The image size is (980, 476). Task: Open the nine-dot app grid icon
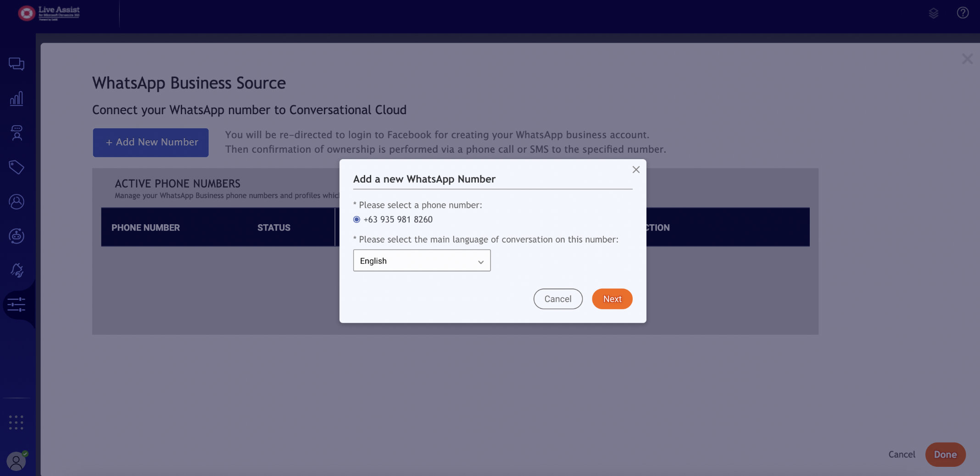coord(16,422)
